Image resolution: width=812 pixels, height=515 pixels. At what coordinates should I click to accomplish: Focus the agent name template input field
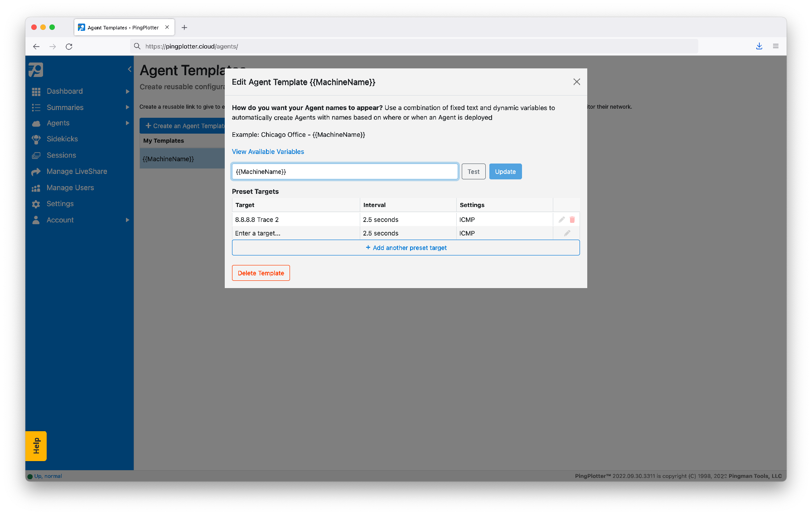[x=345, y=172]
